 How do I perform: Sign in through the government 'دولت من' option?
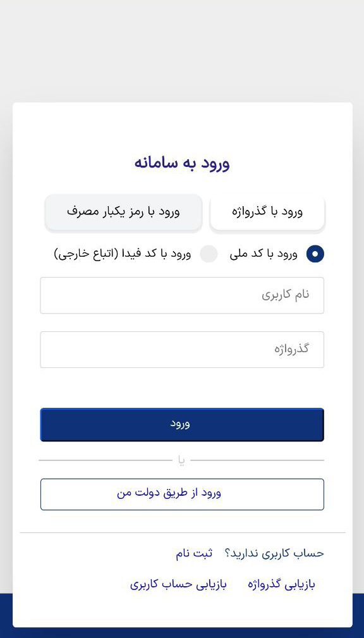[182, 494]
